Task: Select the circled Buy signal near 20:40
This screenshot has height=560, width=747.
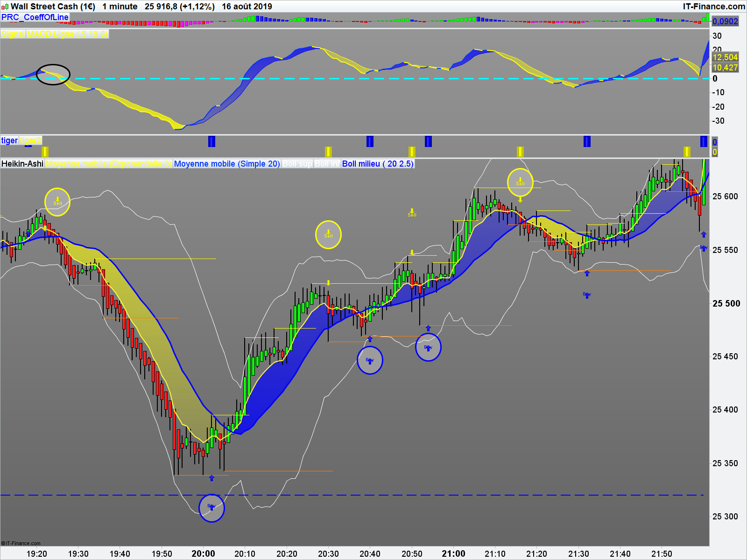Action: pos(370,360)
